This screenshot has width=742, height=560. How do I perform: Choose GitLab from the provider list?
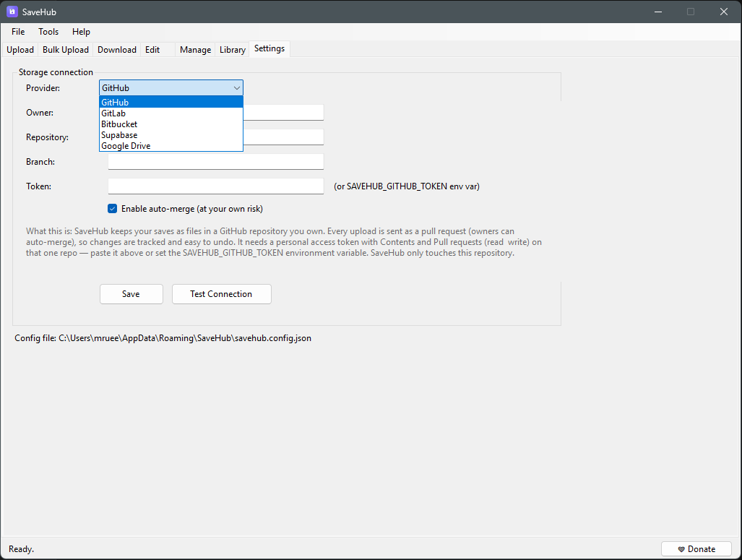coord(171,113)
